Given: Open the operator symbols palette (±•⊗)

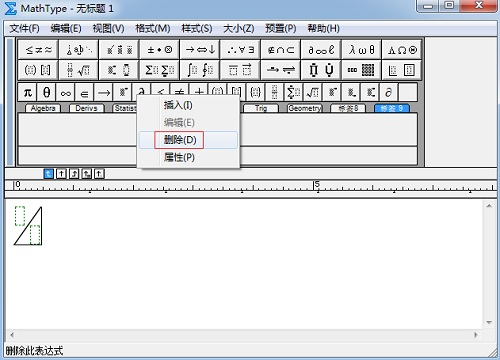Looking at the screenshot, I should tap(160, 50).
